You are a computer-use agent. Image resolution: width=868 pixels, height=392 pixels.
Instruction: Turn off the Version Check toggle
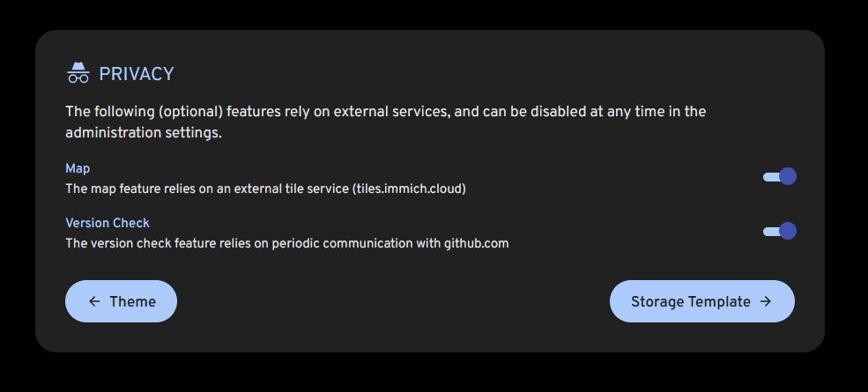click(x=779, y=231)
